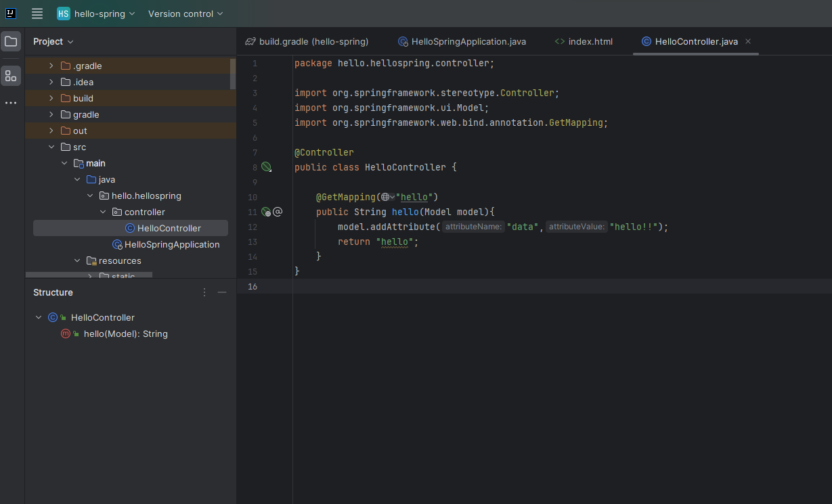Open the More tool windows ellipsis

[11, 103]
